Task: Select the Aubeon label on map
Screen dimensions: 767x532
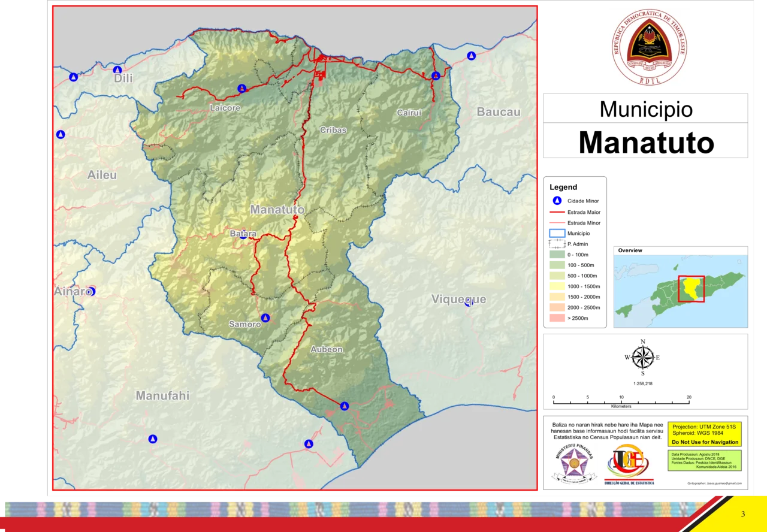Action: [327, 349]
